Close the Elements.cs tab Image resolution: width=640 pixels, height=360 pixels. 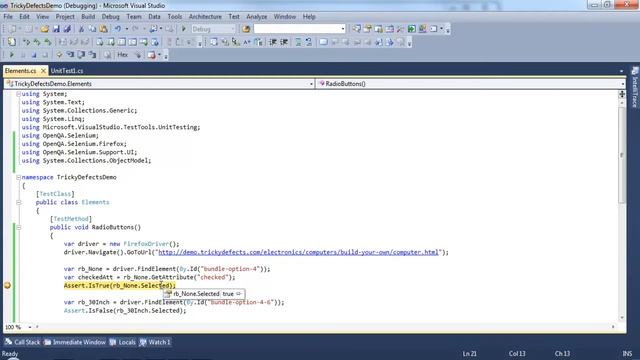(x=43, y=71)
